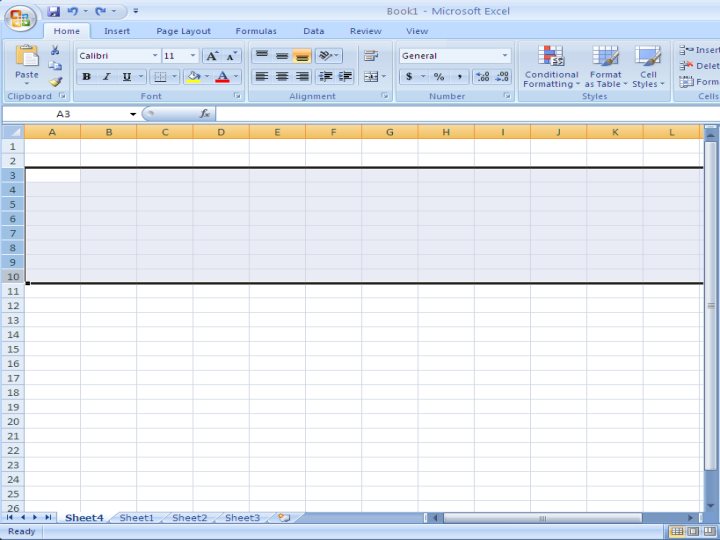Undo the last action
Screen dimensions: 720x540
coord(73,11)
